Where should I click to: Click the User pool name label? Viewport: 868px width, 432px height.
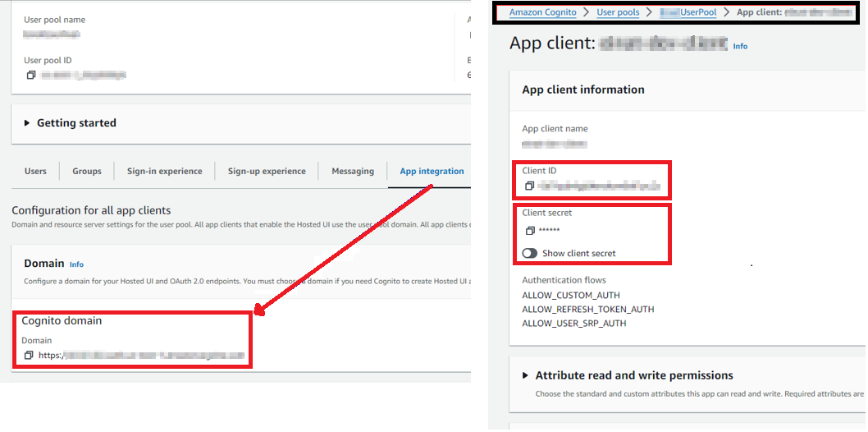point(54,20)
